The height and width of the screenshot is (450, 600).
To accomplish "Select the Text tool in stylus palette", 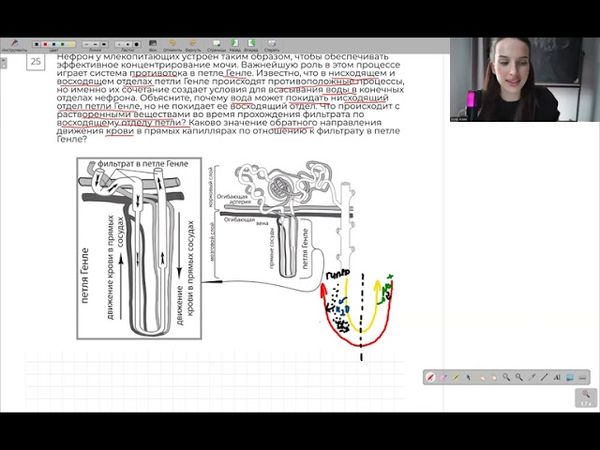I will [x=557, y=377].
